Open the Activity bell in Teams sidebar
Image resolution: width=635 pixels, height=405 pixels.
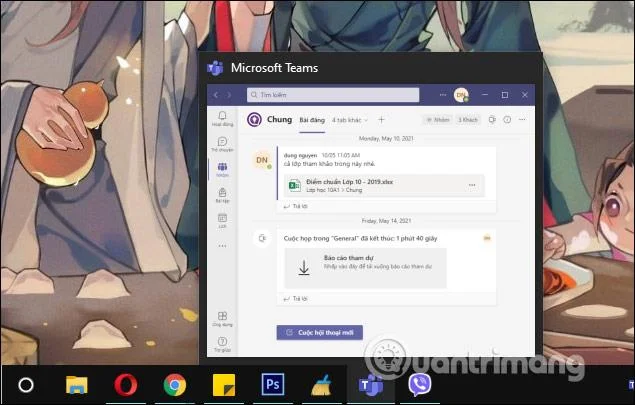[x=222, y=119]
